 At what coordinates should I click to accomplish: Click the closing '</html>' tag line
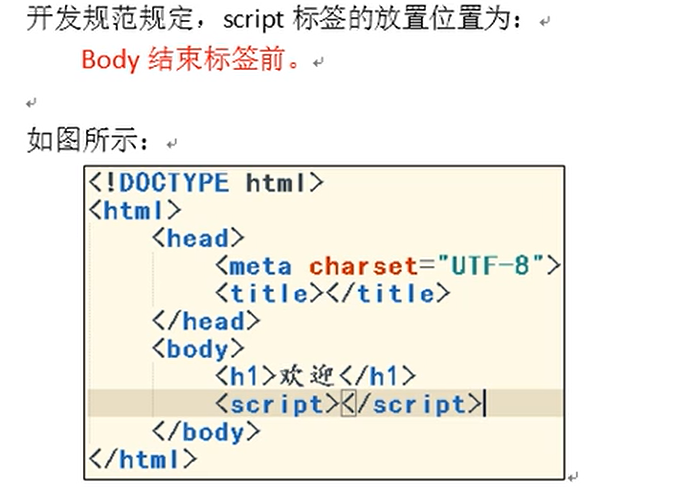pos(143,459)
